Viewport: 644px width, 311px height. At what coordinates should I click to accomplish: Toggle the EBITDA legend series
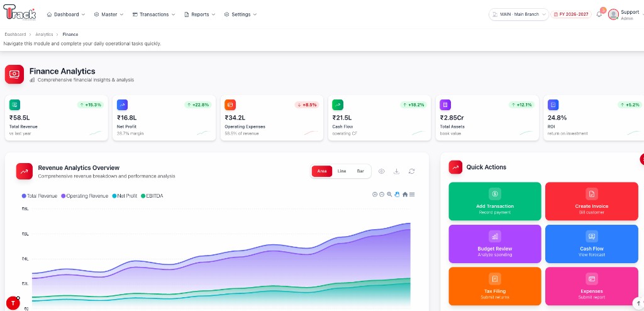[152, 196]
